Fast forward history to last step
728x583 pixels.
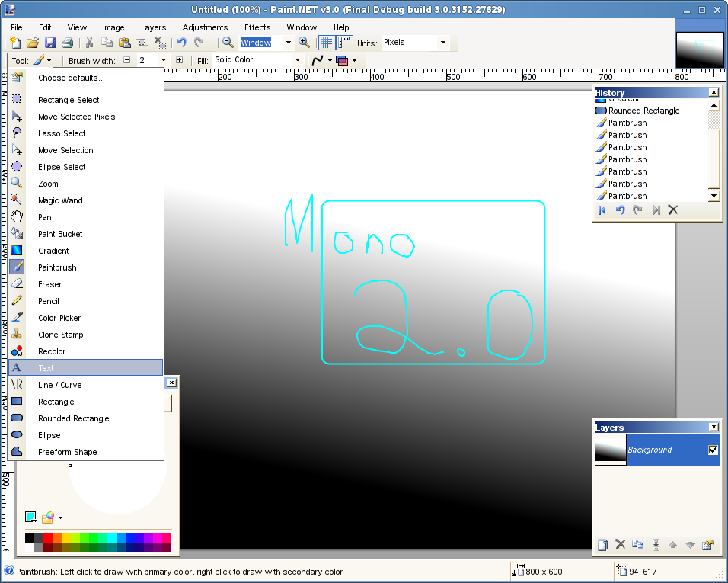[656, 210]
